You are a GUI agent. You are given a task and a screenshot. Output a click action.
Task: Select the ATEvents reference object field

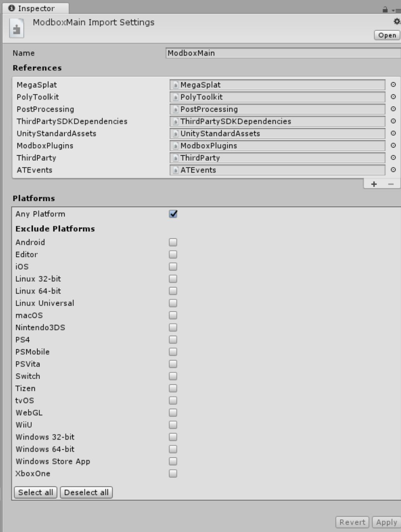pyautogui.click(x=277, y=170)
